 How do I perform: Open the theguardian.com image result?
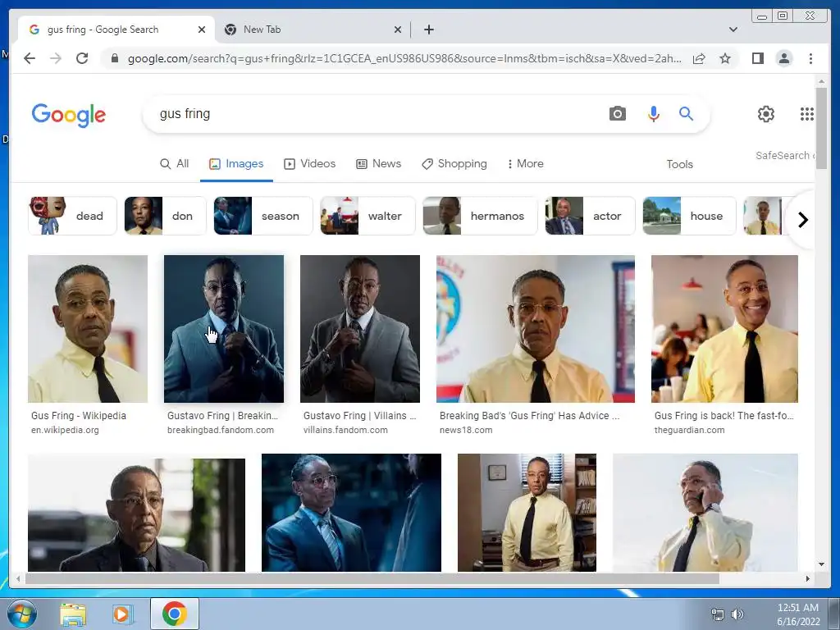(x=725, y=328)
